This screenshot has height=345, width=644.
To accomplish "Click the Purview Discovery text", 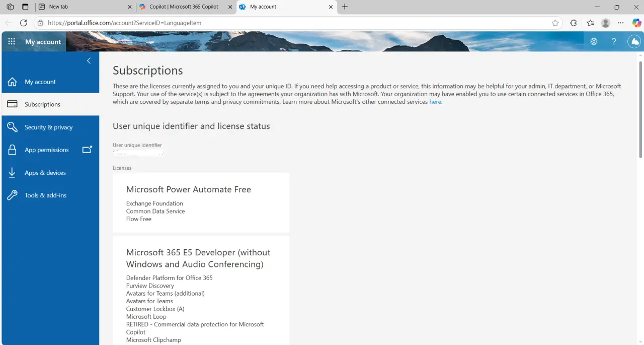I will 150,286.
